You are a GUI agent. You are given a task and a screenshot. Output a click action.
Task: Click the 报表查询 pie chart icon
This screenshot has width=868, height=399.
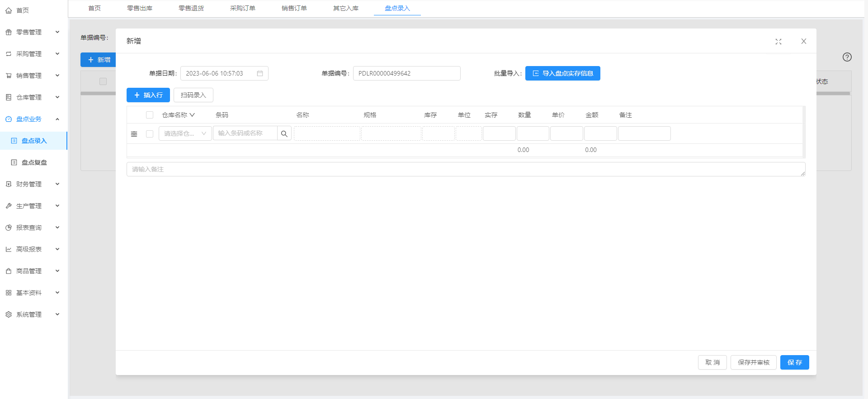click(x=9, y=228)
